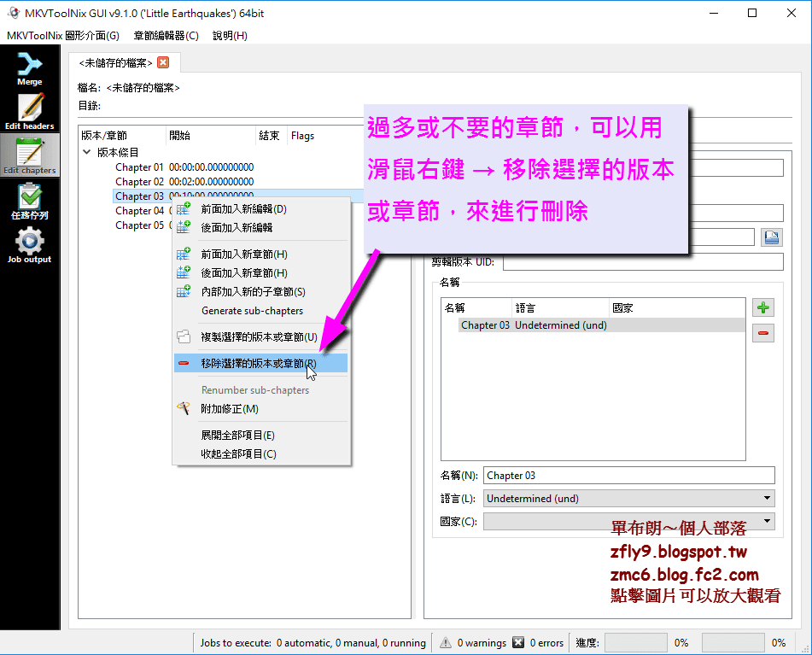Select Chapter 01 in the tree
This screenshot has width=812, height=655.
click(x=139, y=167)
